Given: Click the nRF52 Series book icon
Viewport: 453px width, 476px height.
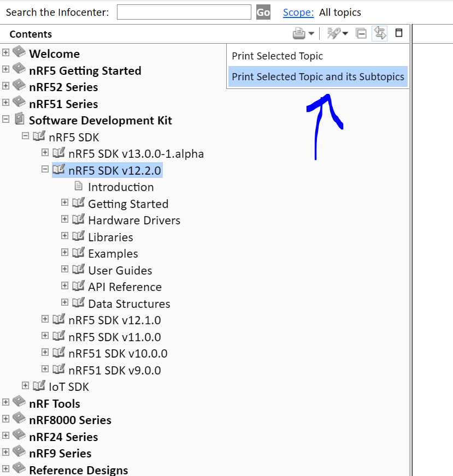Looking at the screenshot, I should 19,85.
